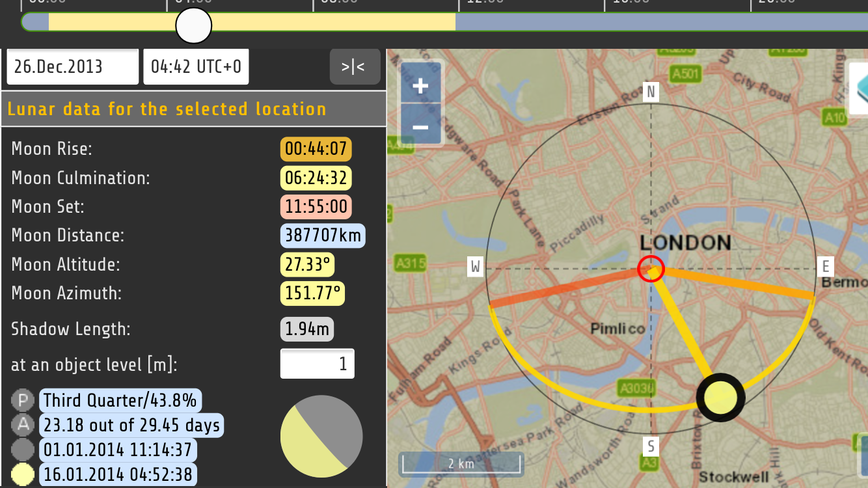Click the object level input field
The height and width of the screenshot is (488, 868).
tap(318, 364)
